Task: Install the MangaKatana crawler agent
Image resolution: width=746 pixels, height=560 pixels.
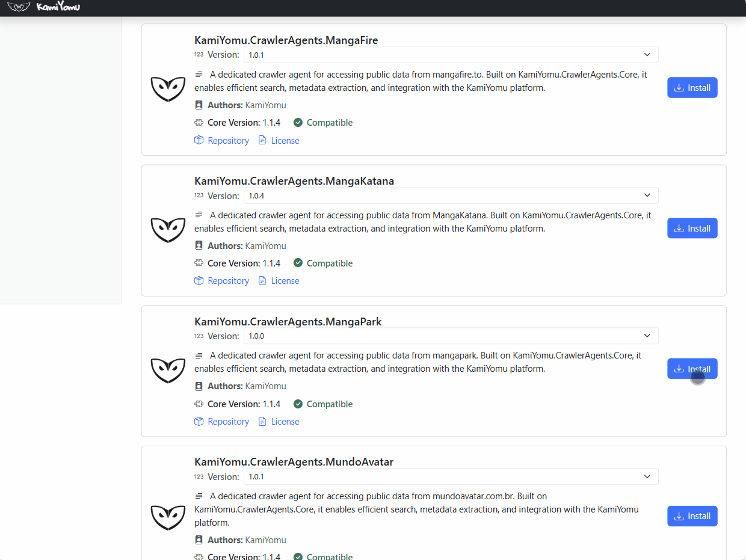Action: pos(692,229)
